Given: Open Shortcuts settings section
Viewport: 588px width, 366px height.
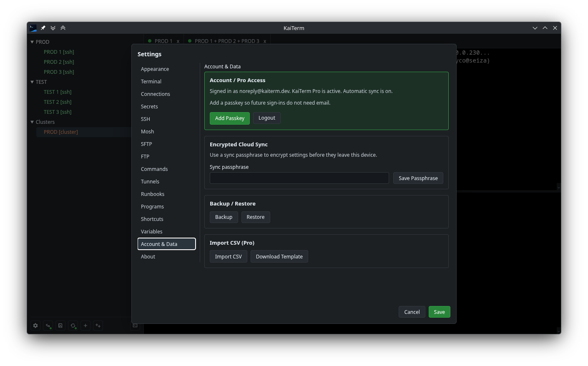Looking at the screenshot, I should (x=166, y=219).
